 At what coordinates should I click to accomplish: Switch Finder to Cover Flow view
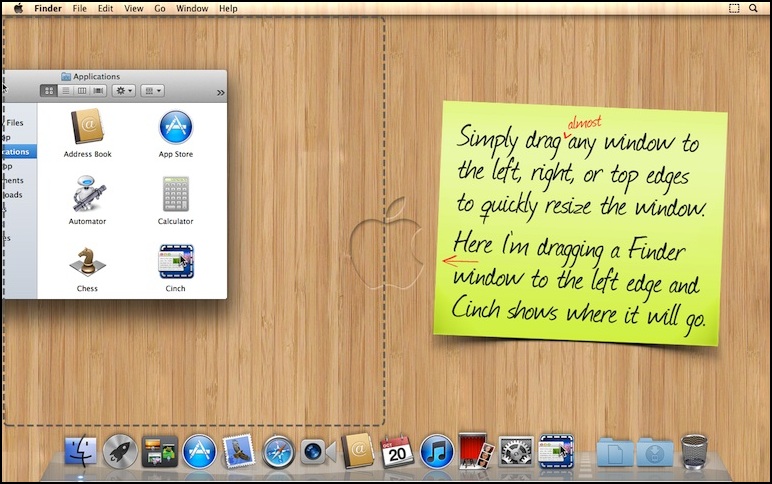(x=98, y=91)
